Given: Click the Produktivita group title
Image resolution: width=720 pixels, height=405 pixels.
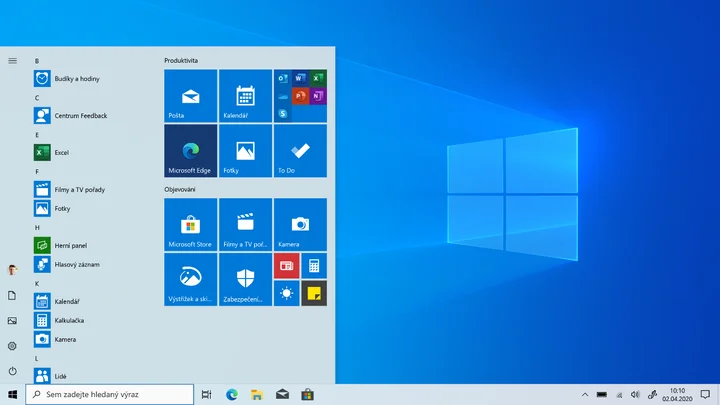Looking at the screenshot, I should click(x=181, y=61).
